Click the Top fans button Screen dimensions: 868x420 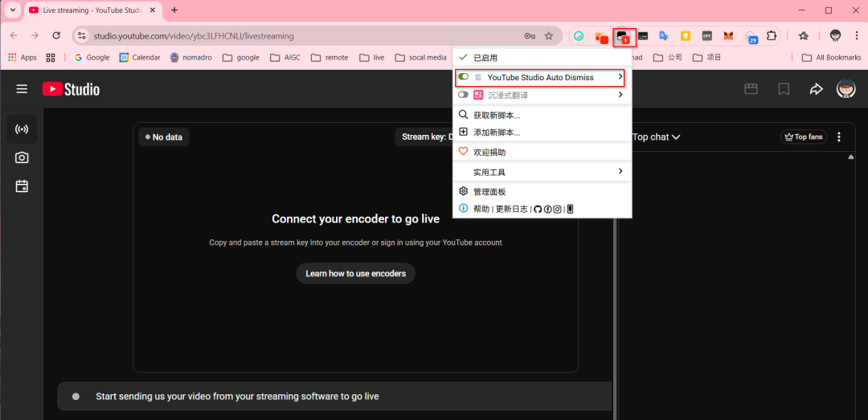[804, 137]
